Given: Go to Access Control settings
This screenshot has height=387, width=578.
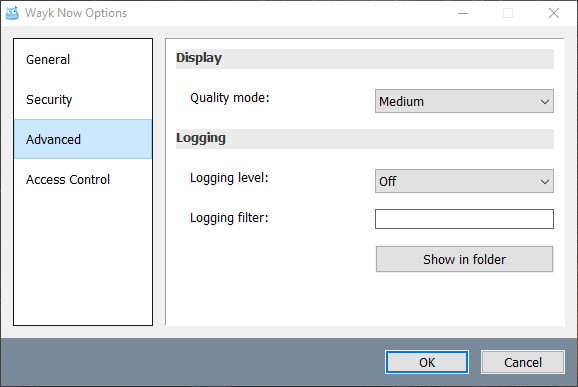Looking at the screenshot, I should [83, 179].
